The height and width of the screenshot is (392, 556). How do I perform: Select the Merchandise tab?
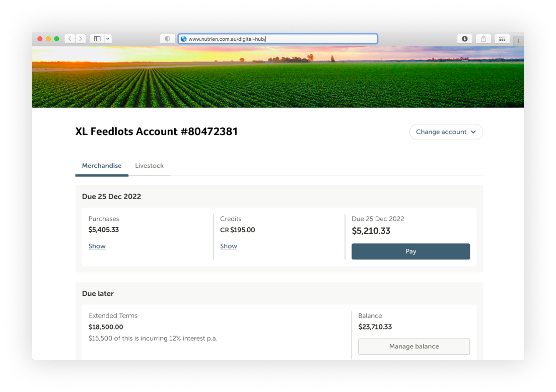click(102, 166)
